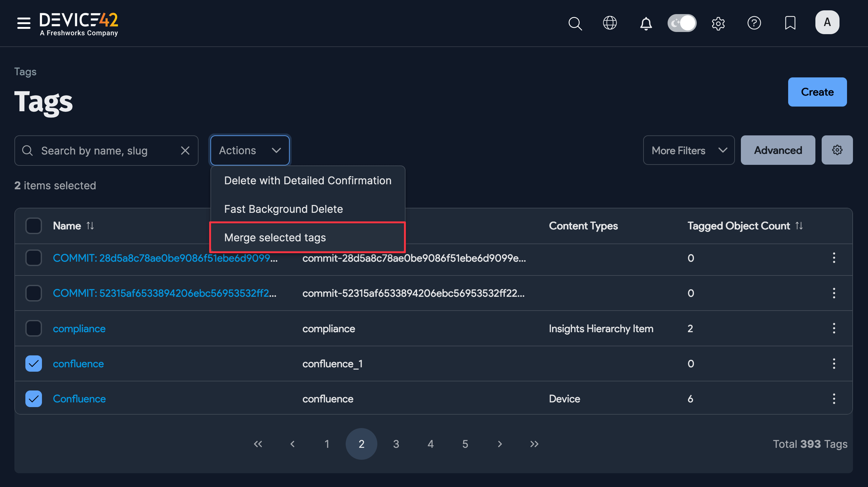Screen dimensions: 868x487
Task: Check the compliance tag checkbox
Action: [x=34, y=328]
